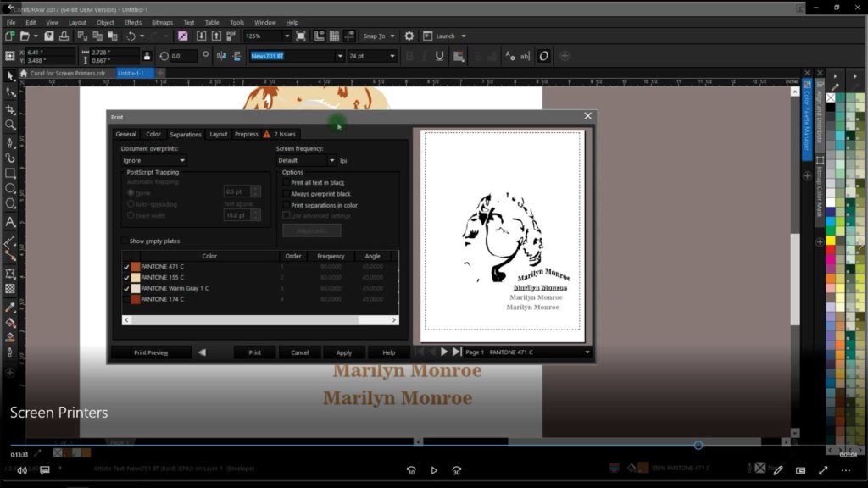
Task: Uncheck PANTONE 471 C separation
Action: coord(126,267)
